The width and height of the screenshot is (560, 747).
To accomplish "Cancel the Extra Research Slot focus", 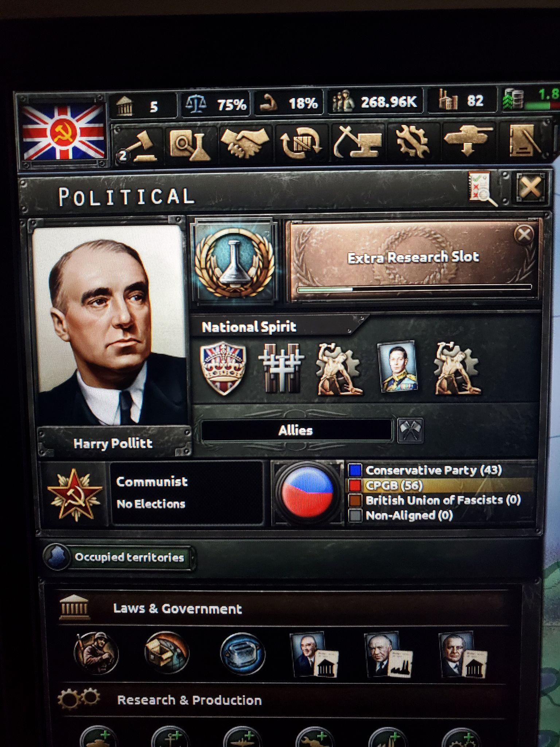I will [x=524, y=234].
